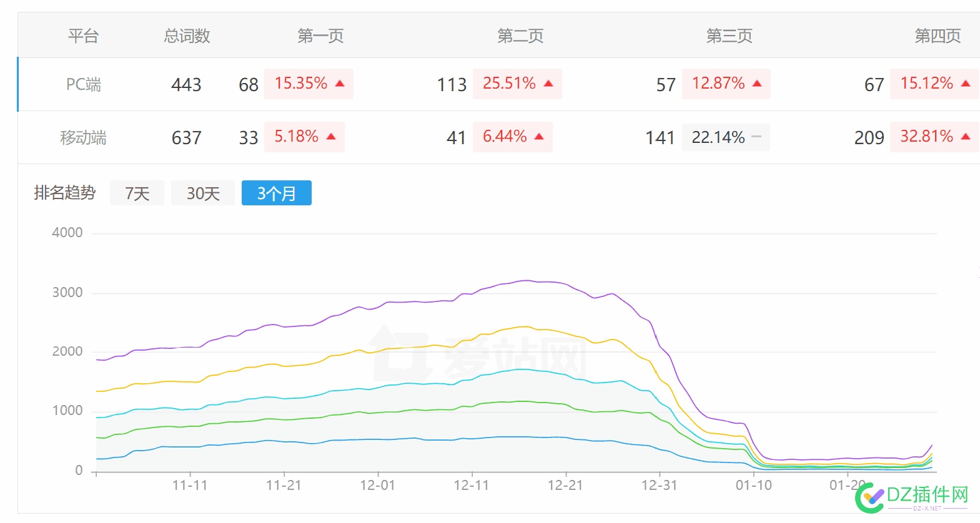The height and width of the screenshot is (523, 980).
Task: Click PC端 third page count 57
Action: (666, 85)
